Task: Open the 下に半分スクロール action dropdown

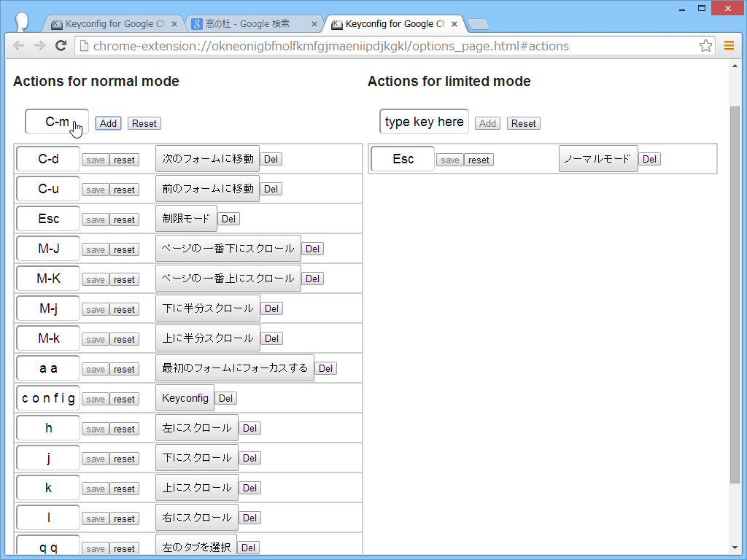Action: point(208,308)
